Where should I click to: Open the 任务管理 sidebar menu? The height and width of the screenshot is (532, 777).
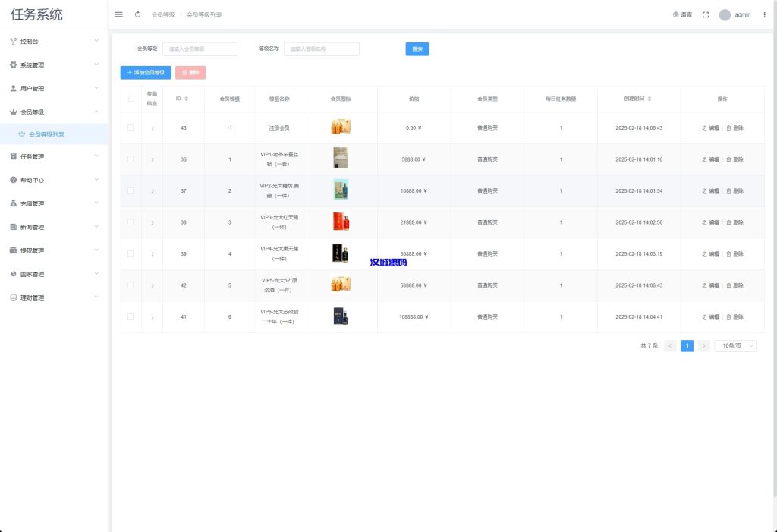click(x=53, y=157)
